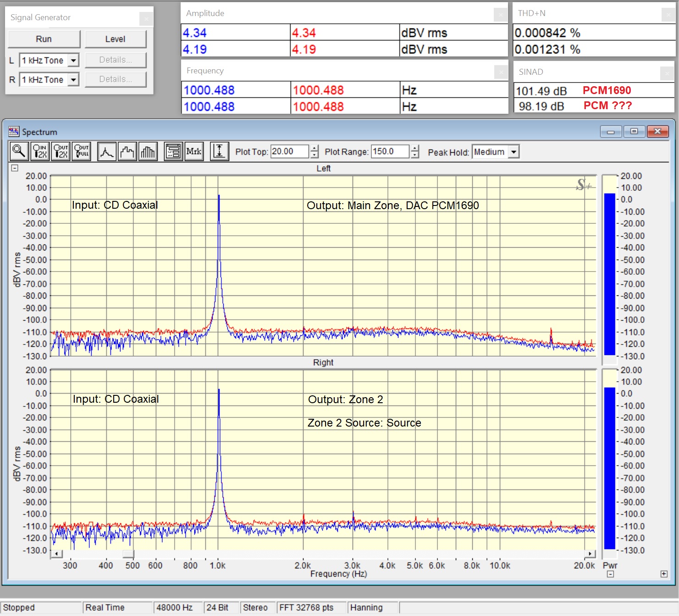Viewport: 679px width, 616px height.
Task: Click the Left channel power meter bar
Action: [610, 274]
